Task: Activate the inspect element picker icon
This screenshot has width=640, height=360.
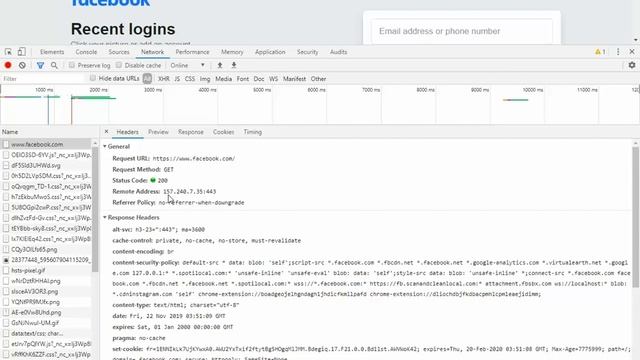Action: (8, 52)
